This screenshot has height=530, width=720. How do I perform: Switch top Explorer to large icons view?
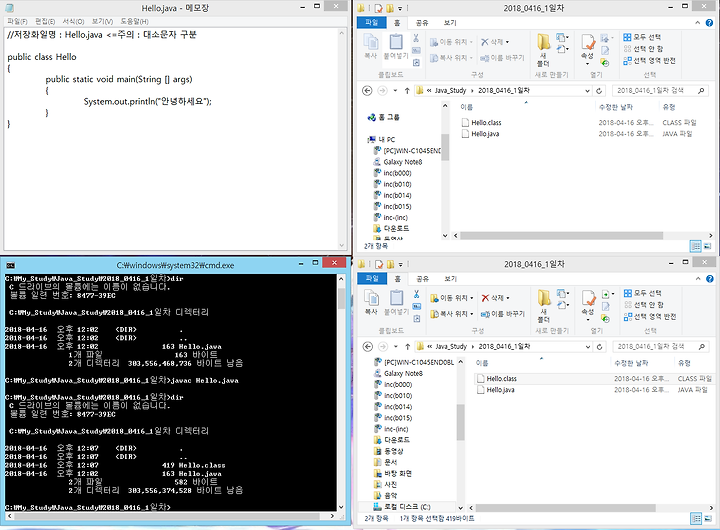click(708, 246)
